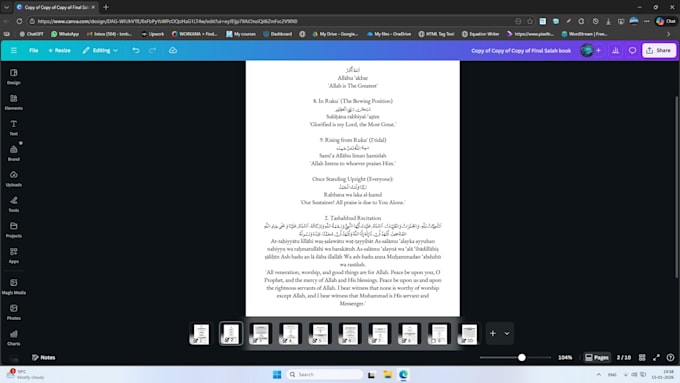
Task: Open the Equation Writer bookmark
Action: coord(481,34)
